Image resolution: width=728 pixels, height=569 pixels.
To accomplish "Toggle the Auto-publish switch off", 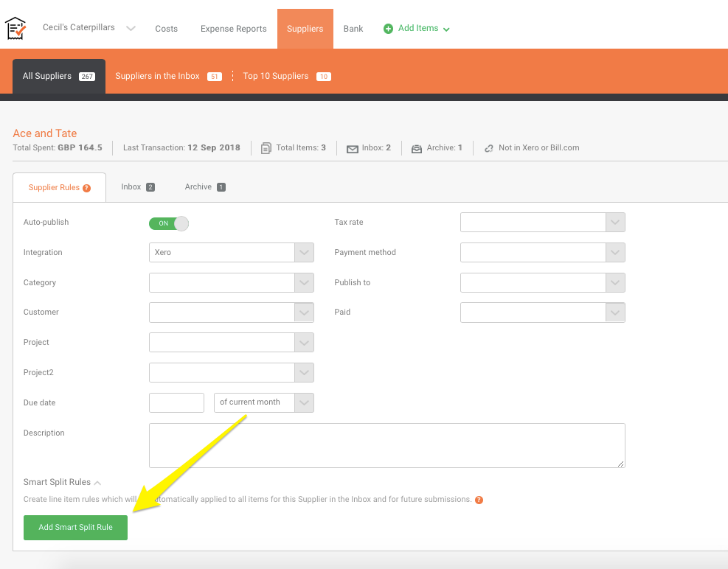I will point(169,223).
